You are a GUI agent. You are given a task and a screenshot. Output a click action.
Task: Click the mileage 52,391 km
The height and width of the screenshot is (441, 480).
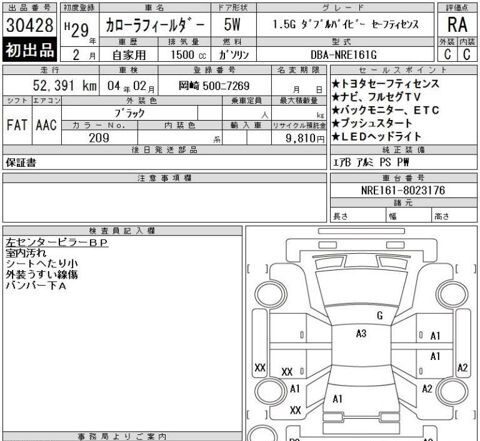click(x=65, y=86)
